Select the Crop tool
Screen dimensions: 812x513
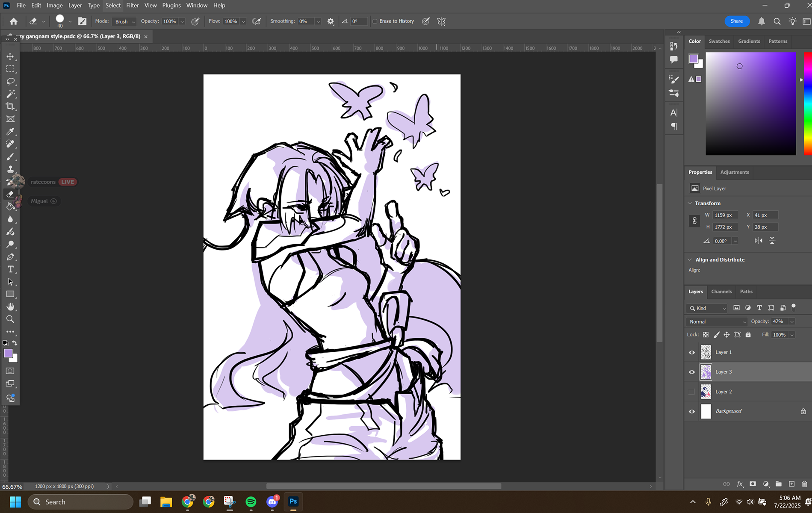[10, 106]
